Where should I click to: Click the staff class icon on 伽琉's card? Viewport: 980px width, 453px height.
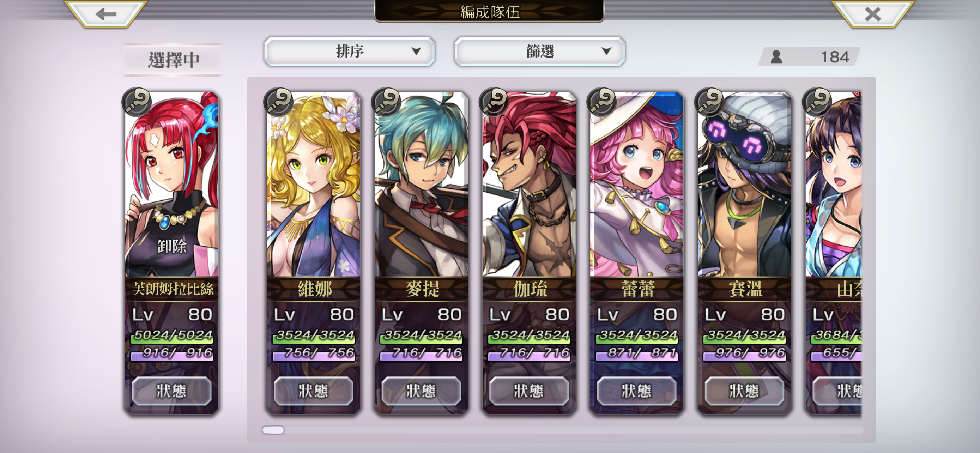494,102
